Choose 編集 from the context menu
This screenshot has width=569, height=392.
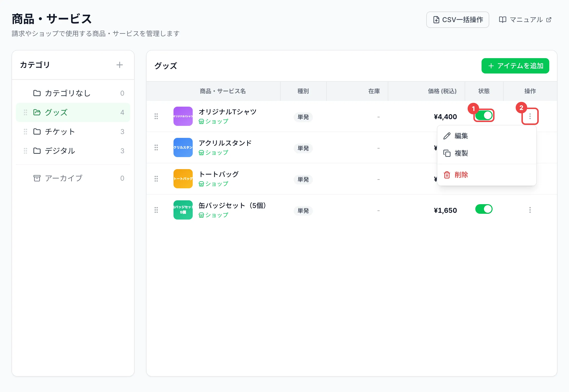[486, 136]
